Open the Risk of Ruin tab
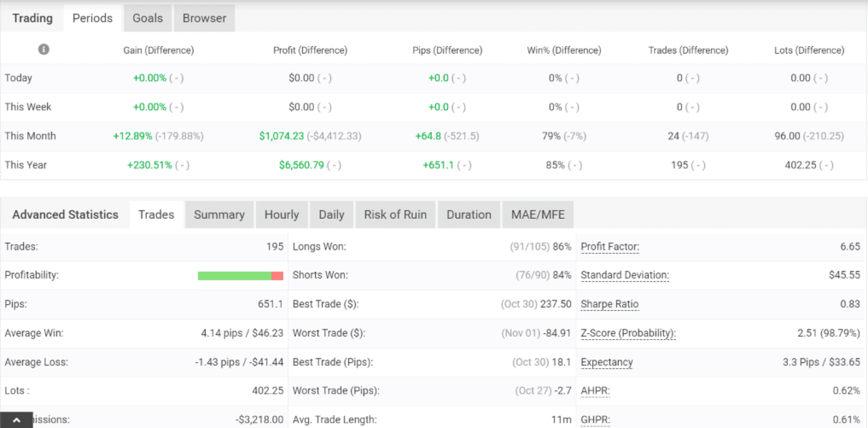The height and width of the screenshot is (428, 868). (395, 214)
